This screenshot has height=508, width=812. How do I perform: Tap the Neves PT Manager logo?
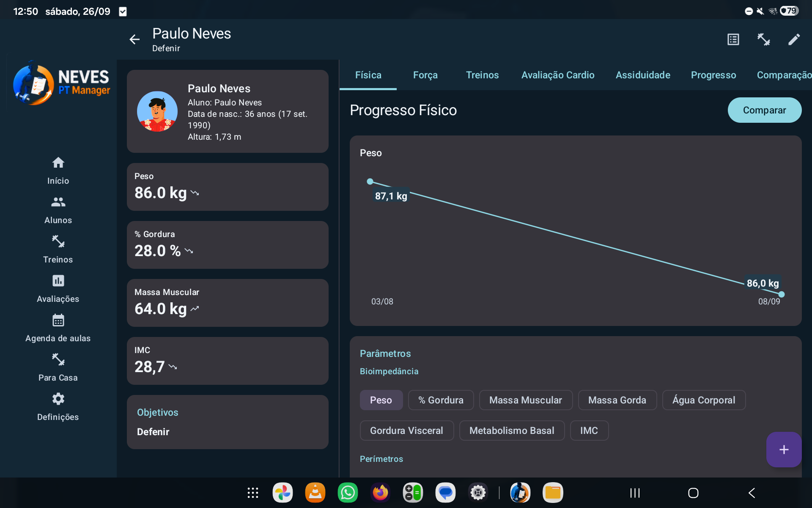click(62, 83)
